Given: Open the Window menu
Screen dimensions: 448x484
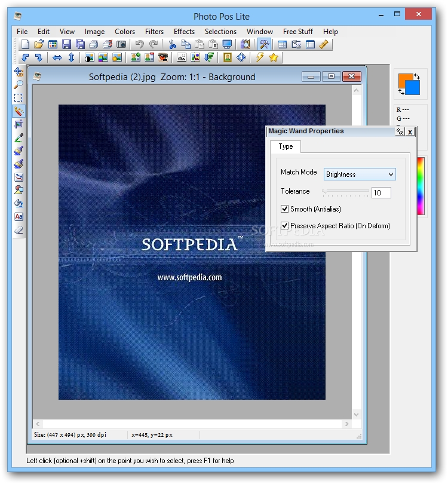Looking at the screenshot, I should 260,32.
